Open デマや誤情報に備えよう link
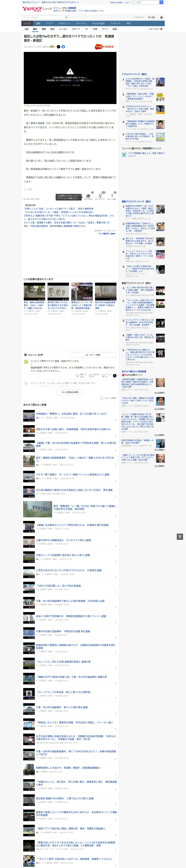 pyautogui.click(x=146, y=154)
